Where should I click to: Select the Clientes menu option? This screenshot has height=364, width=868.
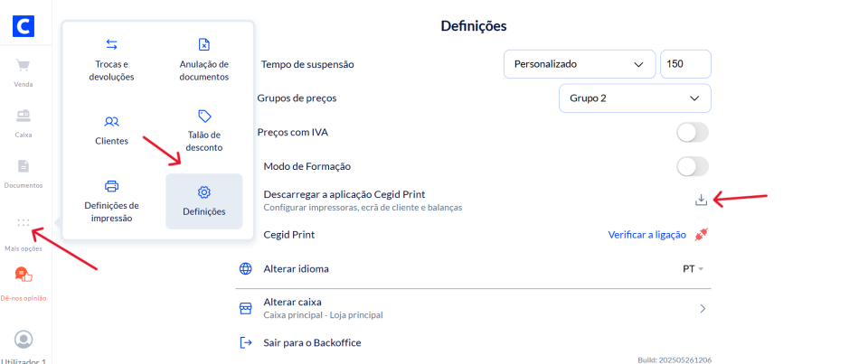(x=111, y=130)
